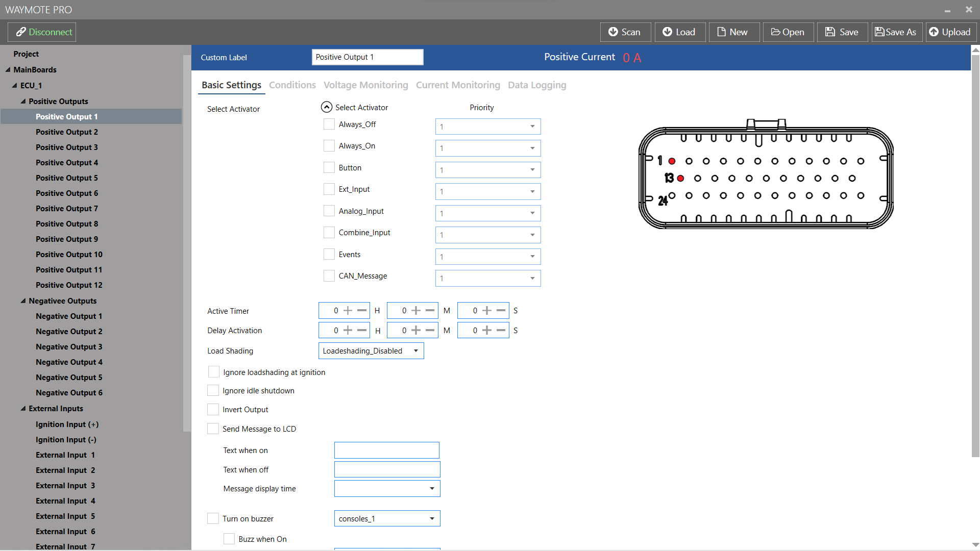This screenshot has height=551, width=980.
Task: Select Positive Output 5 in the tree
Action: (x=67, y=178)
